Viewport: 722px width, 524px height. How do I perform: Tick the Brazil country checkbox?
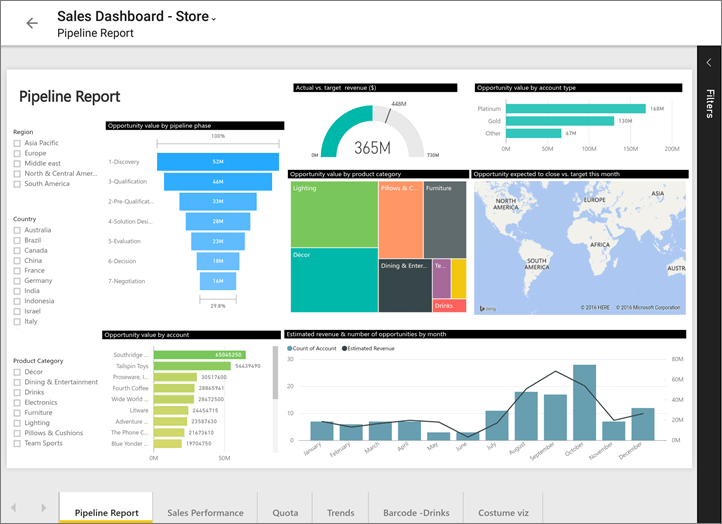pyautogui.click(x=17, y=241)
